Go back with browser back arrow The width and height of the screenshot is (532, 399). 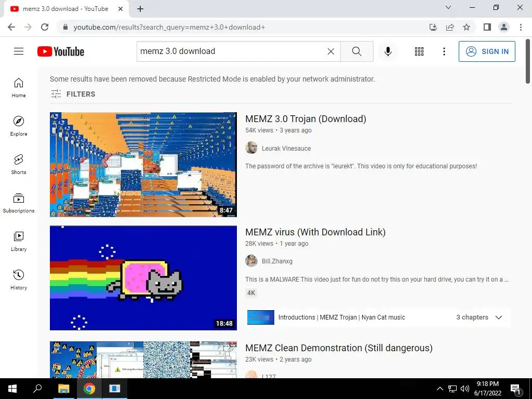[11, 27]
